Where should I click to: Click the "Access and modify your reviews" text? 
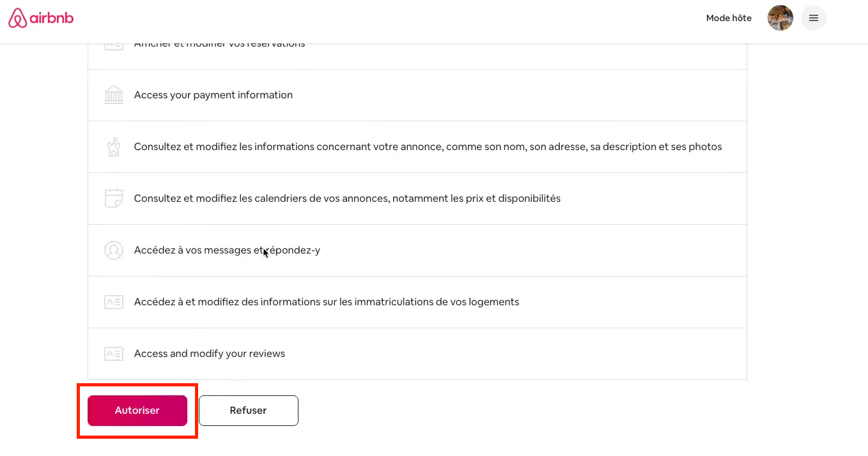click(209, 354)
